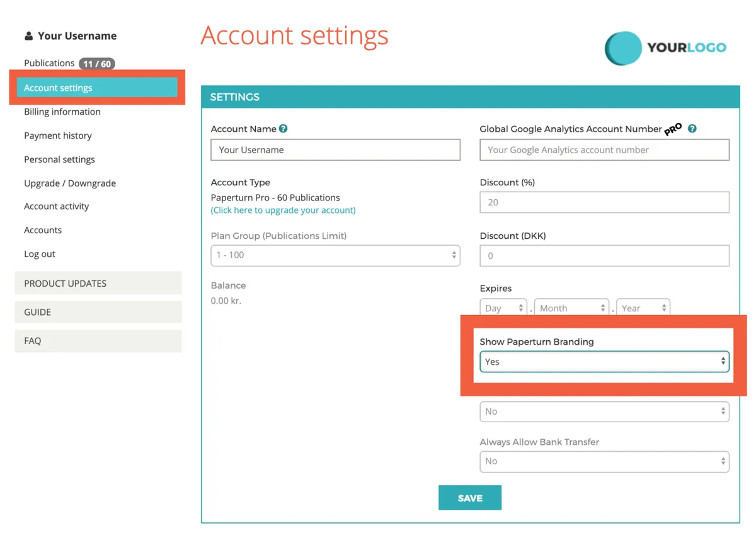756x540 pixels.
Task: Click the SAVE button
Action: click(x=470, y=498)
